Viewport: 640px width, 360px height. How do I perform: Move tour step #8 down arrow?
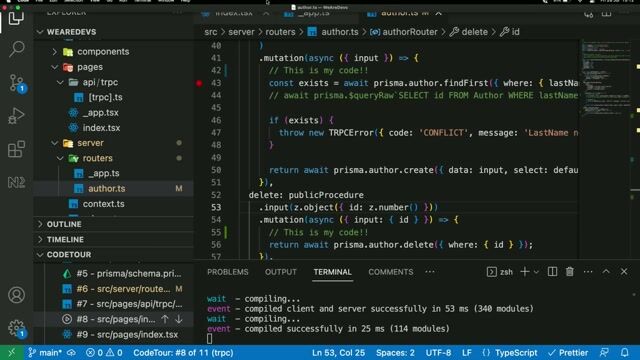pyautogui.click(x=179, y=320)
